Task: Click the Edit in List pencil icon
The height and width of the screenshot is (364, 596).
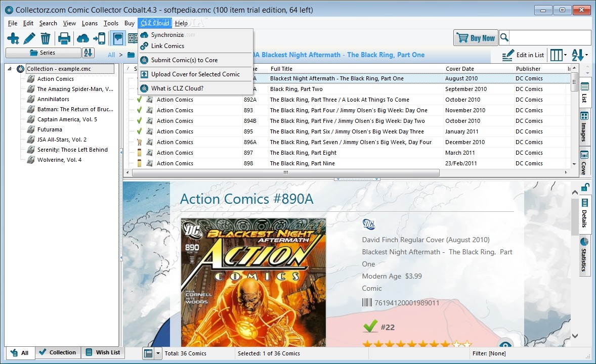Action: [x=507, y=55]
